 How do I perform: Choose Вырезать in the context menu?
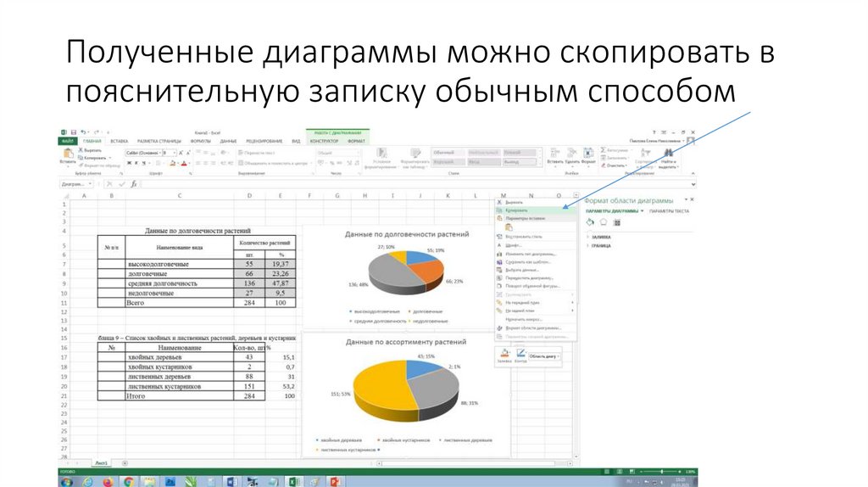click(535, 202)
